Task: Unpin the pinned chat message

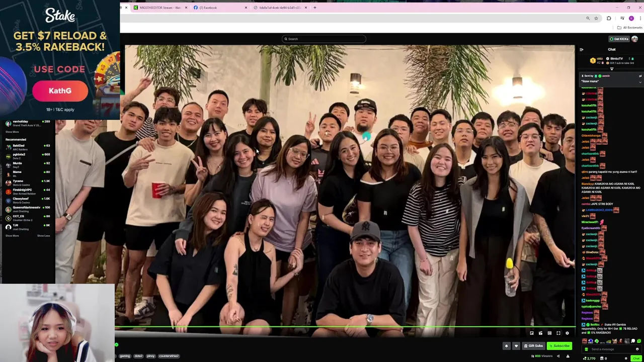Action: click(x=640, y=76)
